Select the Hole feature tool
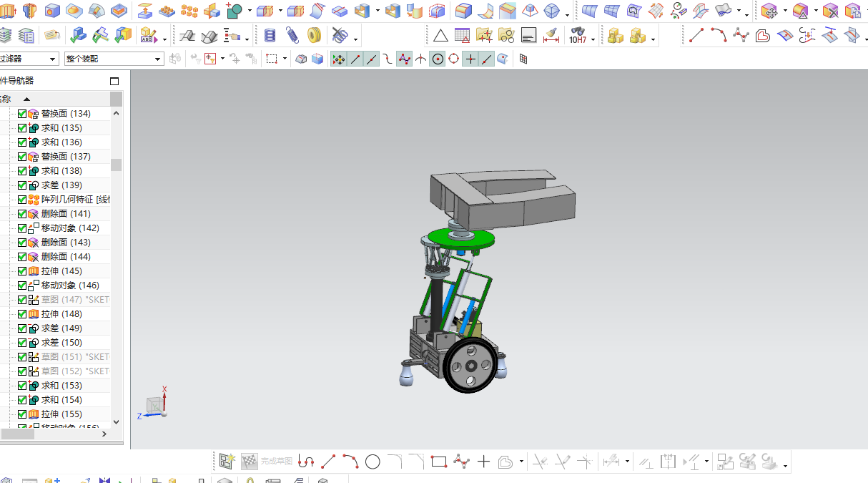Viewport: 868px width, 483px height. [x=52, y=11]
